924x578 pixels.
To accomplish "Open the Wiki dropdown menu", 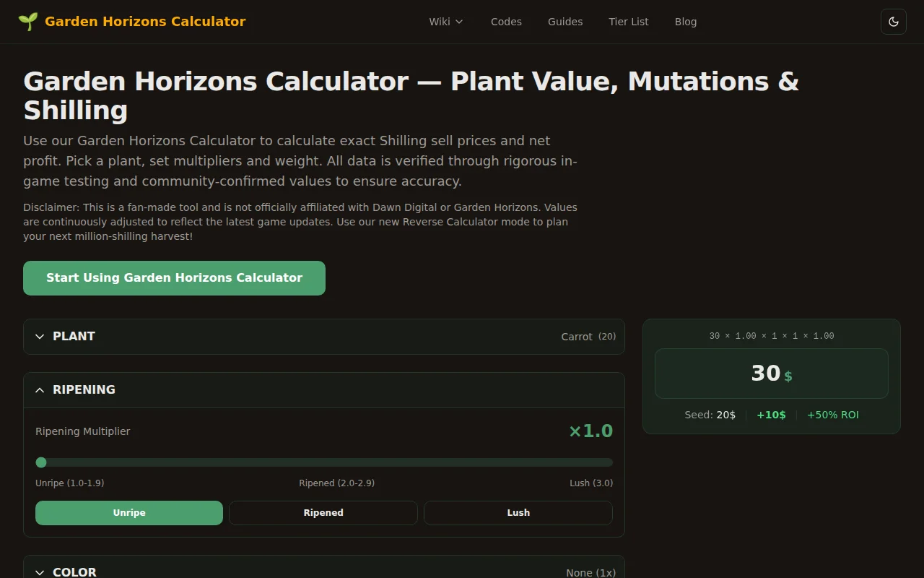I will (446, 22).
